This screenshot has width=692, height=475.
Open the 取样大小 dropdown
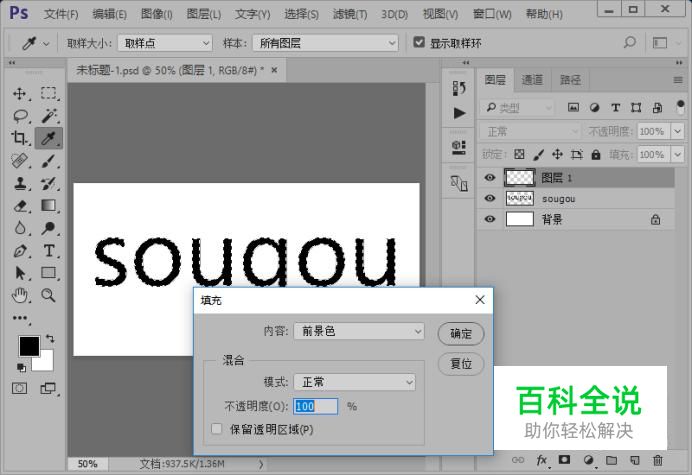pyautogui.click(x=165, y=43)
